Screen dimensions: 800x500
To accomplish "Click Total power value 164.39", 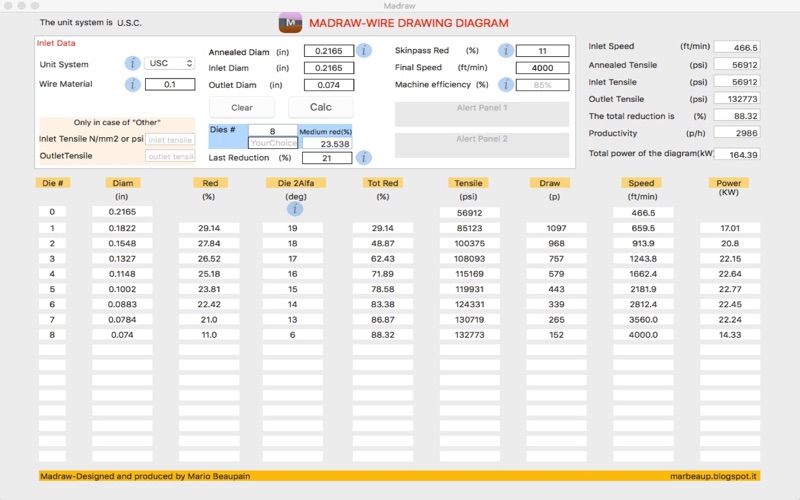I will (737, 154).
